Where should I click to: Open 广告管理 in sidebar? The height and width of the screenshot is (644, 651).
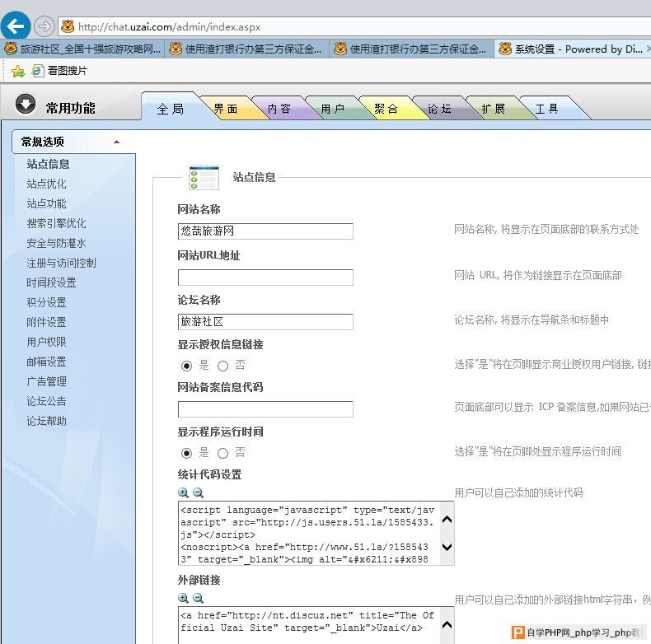(x=46, y=381)
